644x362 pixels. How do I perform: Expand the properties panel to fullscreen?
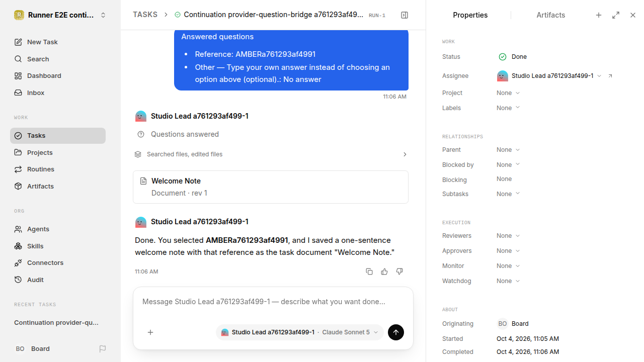tap(616, 15)
